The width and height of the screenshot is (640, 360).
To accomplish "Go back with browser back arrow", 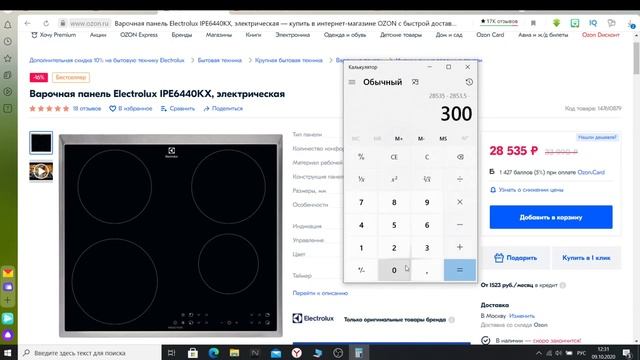I will (x=27, y=23).
